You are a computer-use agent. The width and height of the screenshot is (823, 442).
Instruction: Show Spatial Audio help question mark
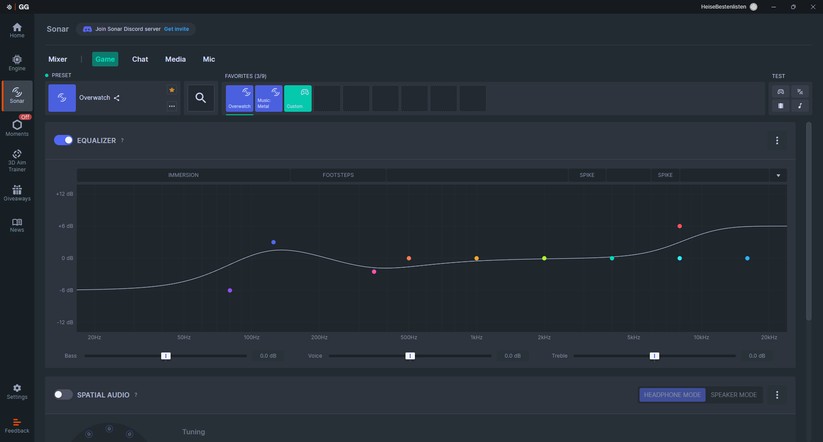click(135, 395)
